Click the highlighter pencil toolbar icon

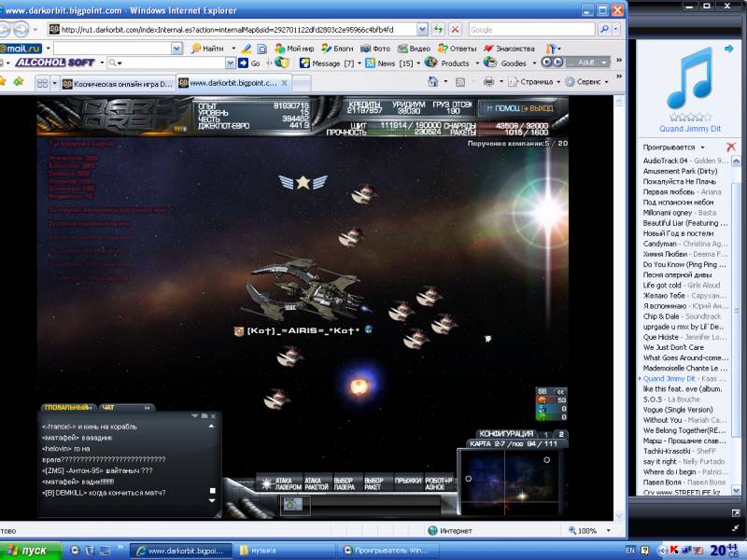point(247,49)
